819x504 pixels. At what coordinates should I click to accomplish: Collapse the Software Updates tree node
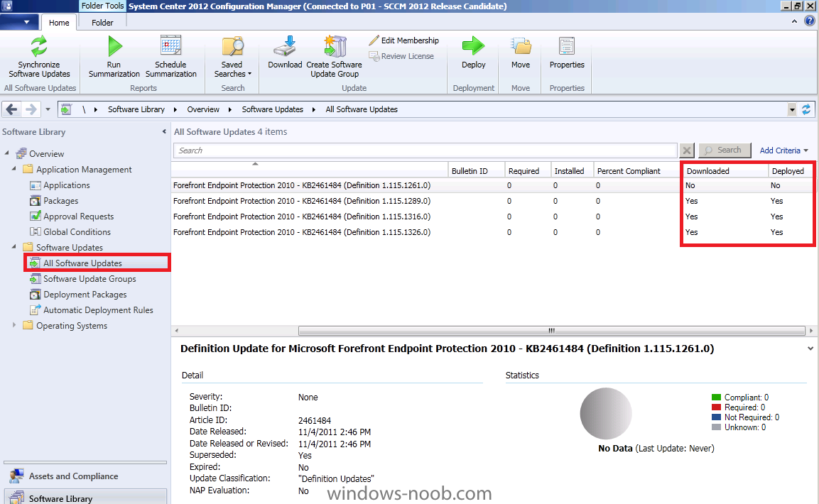click(14, 246)
